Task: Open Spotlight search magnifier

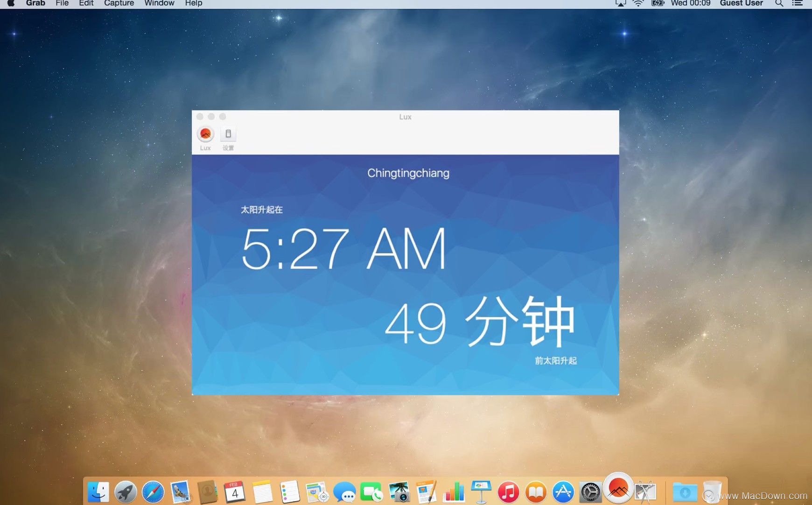Action: [x=779, y=3]
